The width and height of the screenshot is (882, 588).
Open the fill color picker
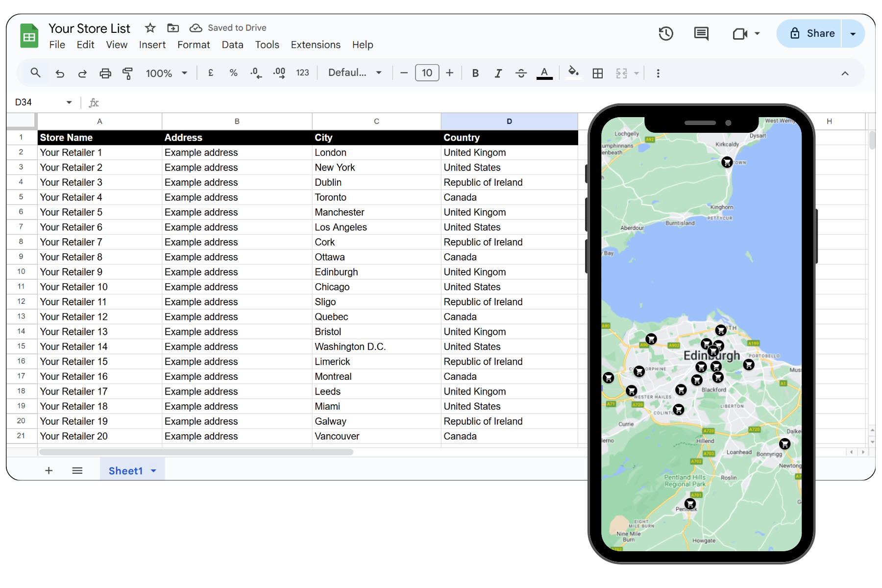[x=573, y=73]
